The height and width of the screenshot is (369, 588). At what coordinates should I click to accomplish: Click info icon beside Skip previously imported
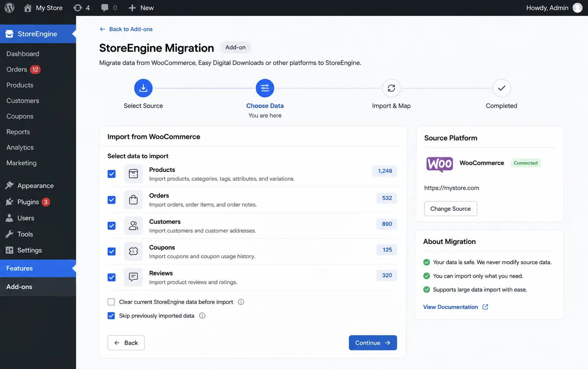coord(202,316)
